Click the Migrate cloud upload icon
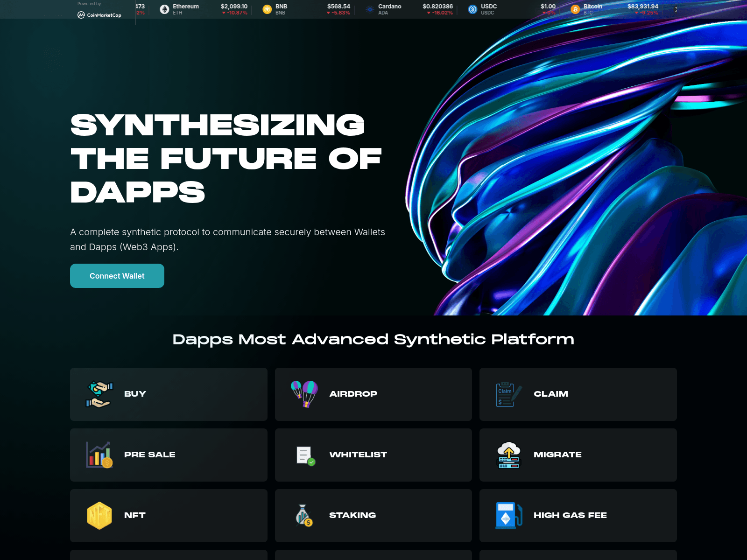Image resolution: width=747 pixels, height=560 pixels. [x=508, y=455]
